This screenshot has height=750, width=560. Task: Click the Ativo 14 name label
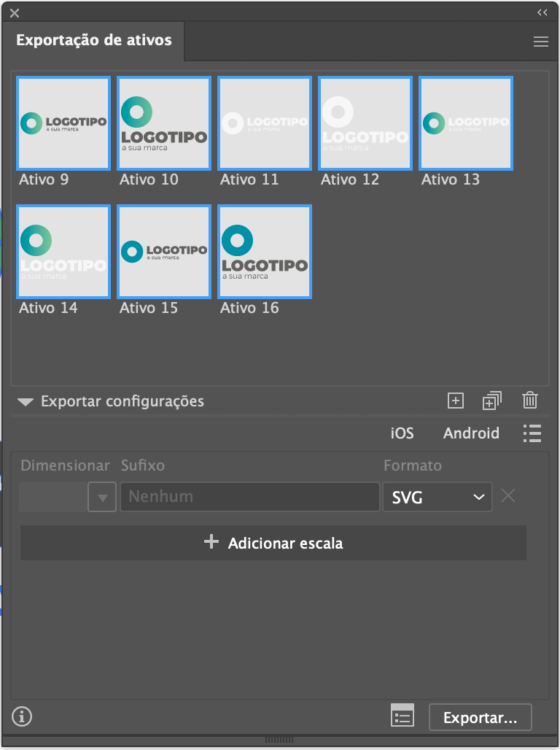48,308
